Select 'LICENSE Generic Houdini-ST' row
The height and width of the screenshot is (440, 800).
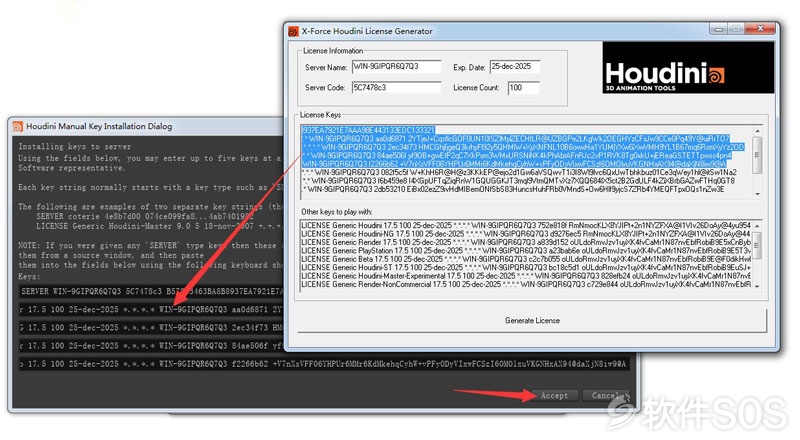pyautogui.click(x=526, y=267)
